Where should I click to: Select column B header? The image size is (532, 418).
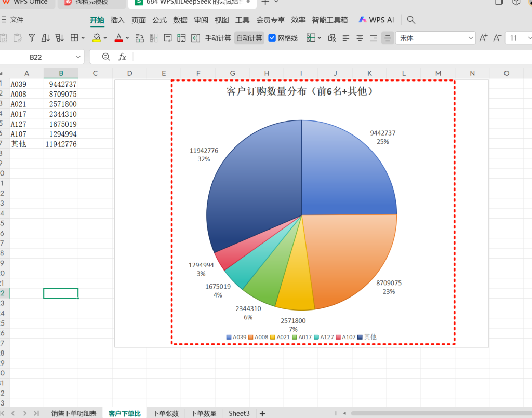coord(61,73)
